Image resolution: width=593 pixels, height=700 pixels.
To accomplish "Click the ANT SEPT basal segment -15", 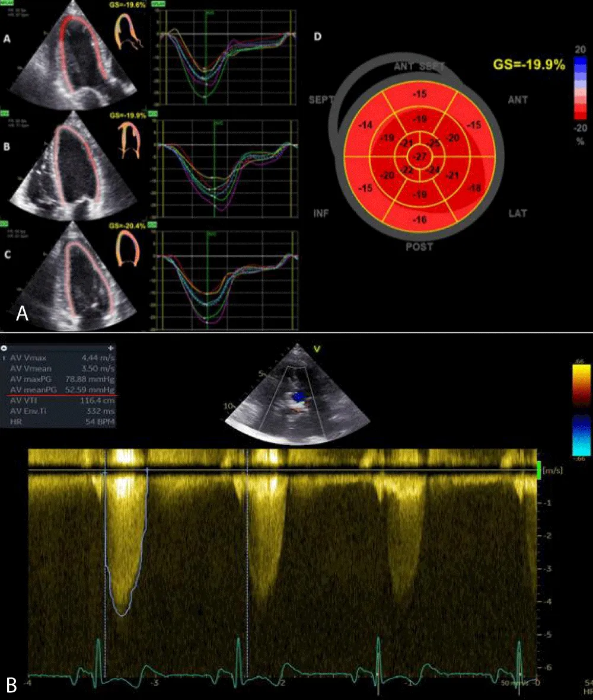I will click(419, 95).
